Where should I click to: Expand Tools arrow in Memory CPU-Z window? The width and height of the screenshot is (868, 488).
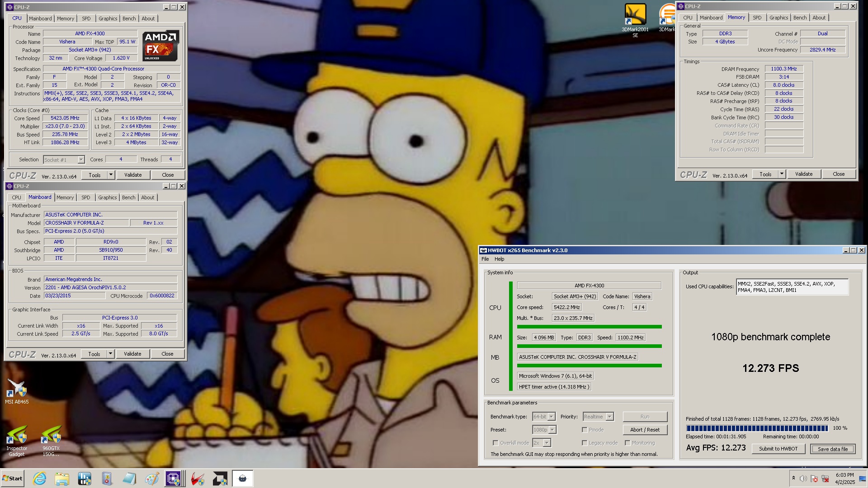tap(782, 174)
